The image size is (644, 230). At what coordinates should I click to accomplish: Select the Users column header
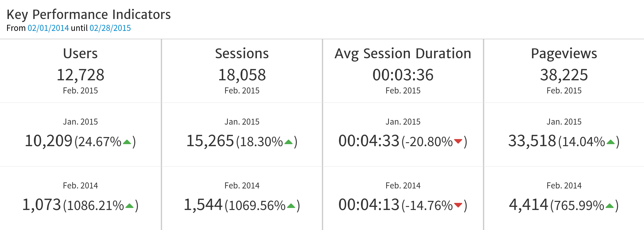click(80, 53)
